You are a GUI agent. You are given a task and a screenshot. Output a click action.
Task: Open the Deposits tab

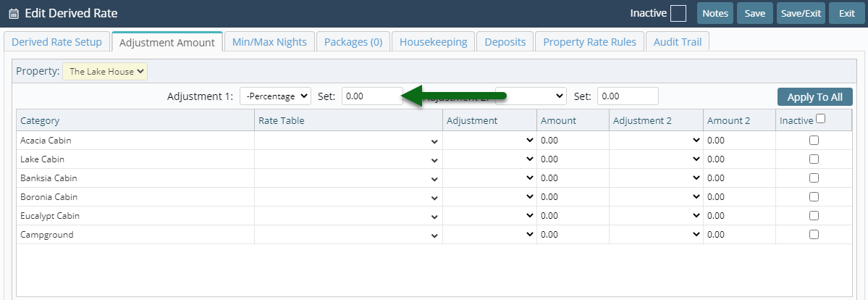coord(505,41)
